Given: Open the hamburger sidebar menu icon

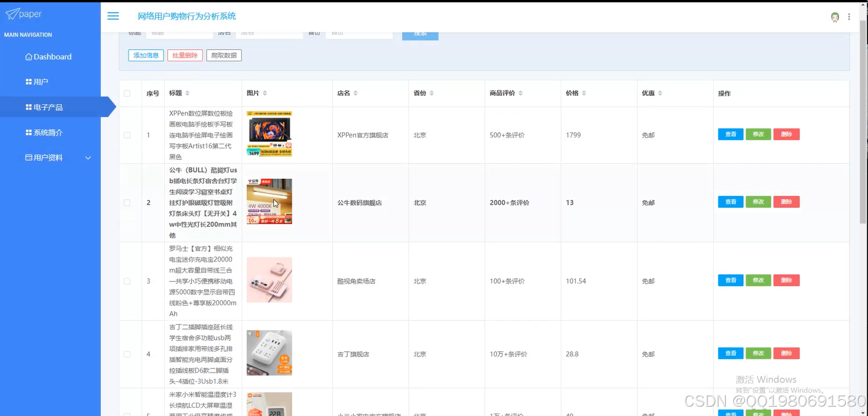Looking at the screenshot, I should click(113, 16).
